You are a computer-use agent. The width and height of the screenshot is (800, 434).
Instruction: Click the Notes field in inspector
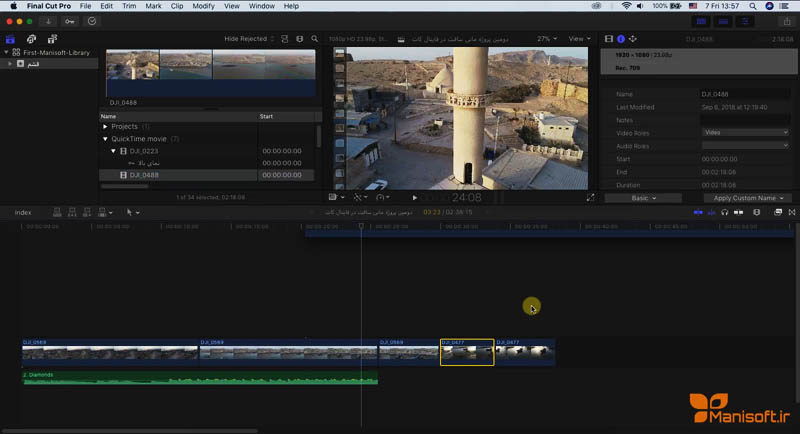click(745, 120)
